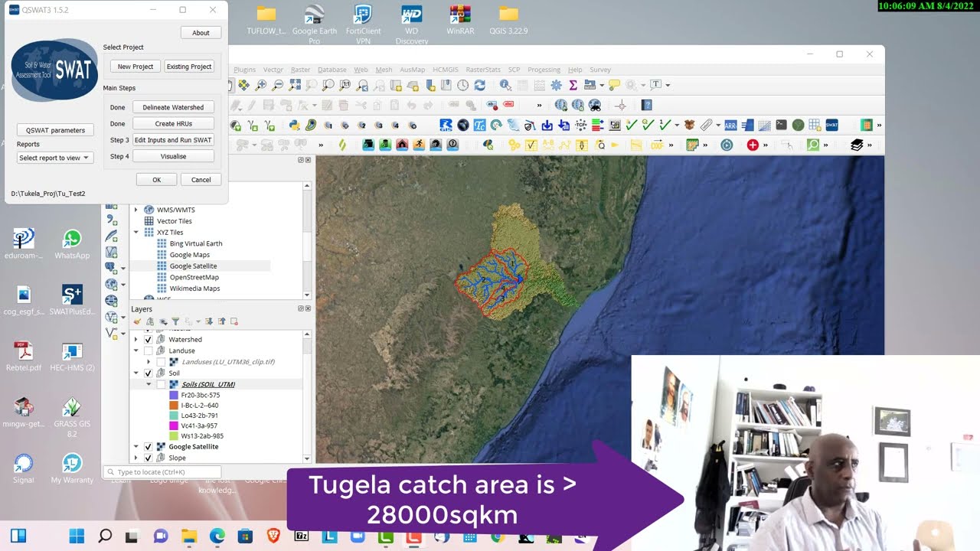Open the Vector menu
This screenshot has width=980, height=551.
pos(273,70)
